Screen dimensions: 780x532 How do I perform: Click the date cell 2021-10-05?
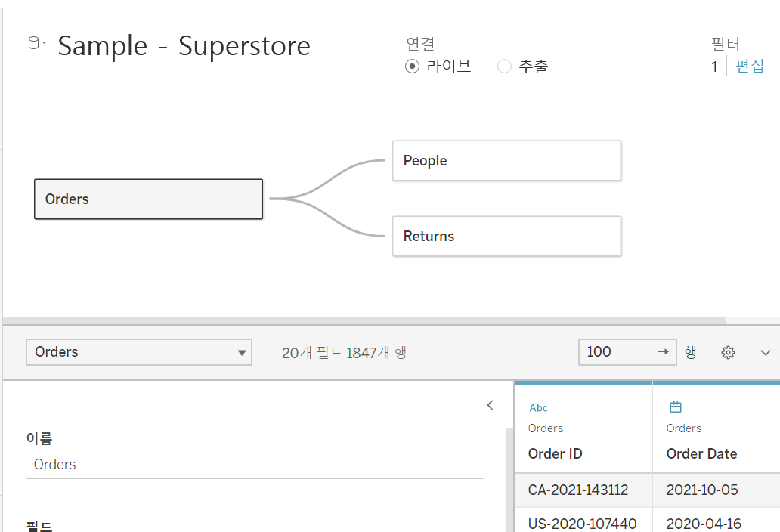pyautogui.click(x=717, y=490)
